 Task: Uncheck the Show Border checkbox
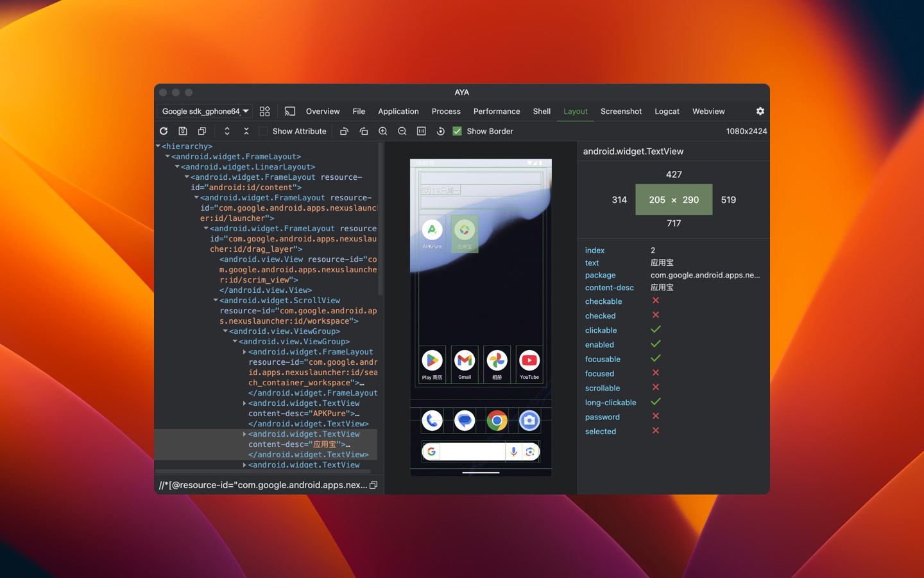pyautogui.click(x=458, y=131)
